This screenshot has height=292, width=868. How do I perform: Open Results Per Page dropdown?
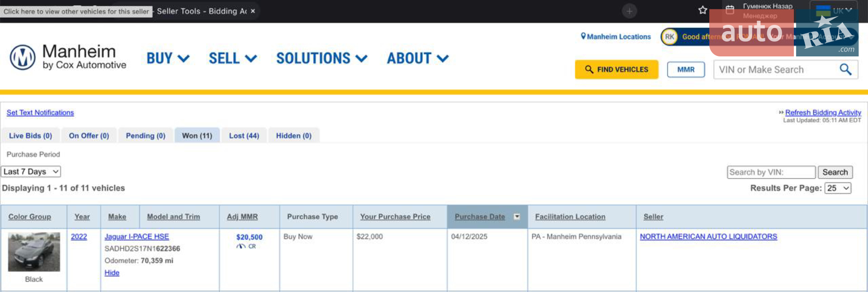point(838,188)
